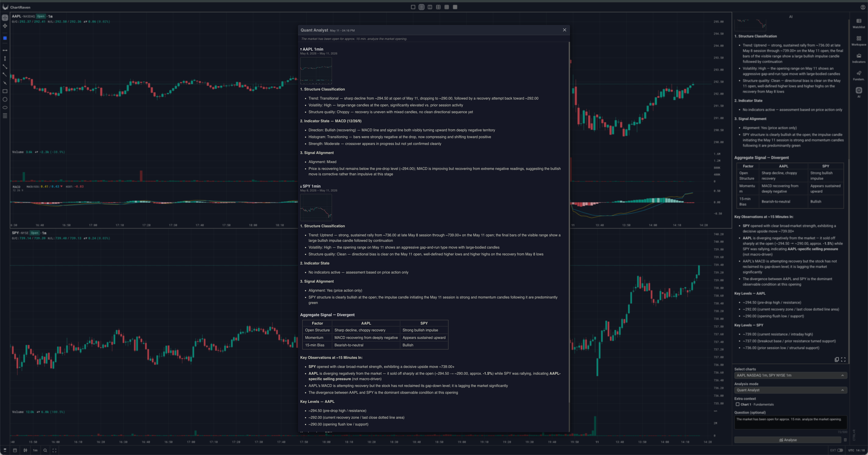
Task: Select the parallel lines tool
Action: pos(5,116)
